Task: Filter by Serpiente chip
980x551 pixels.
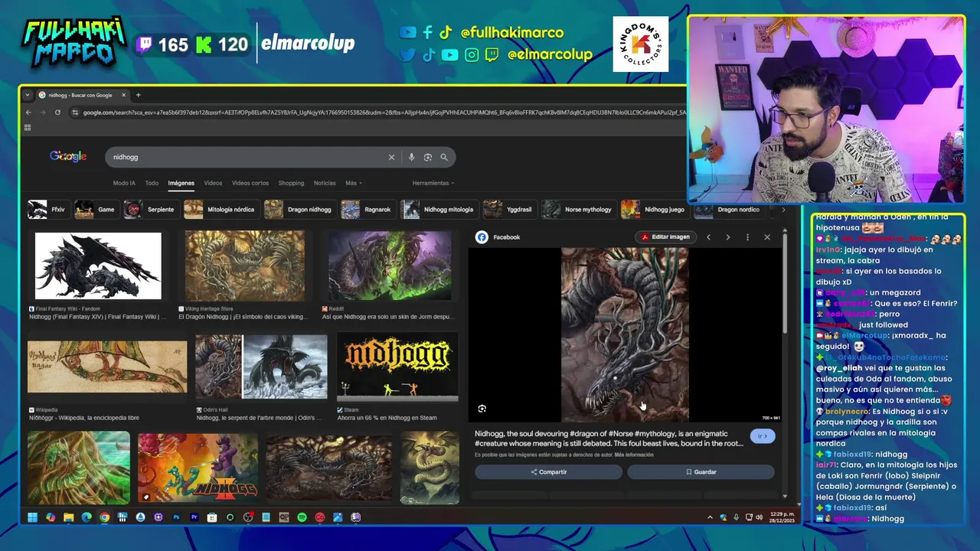Action: 150,210
